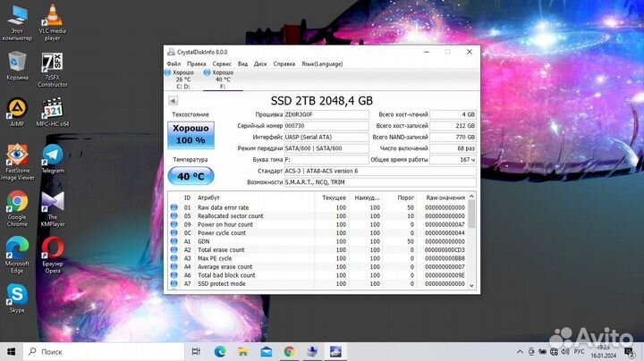Open Браузер Opera desktop shortcut
The height and width of the screenshot is (361, 644).
pyautogui.click(x=53, y=256)
